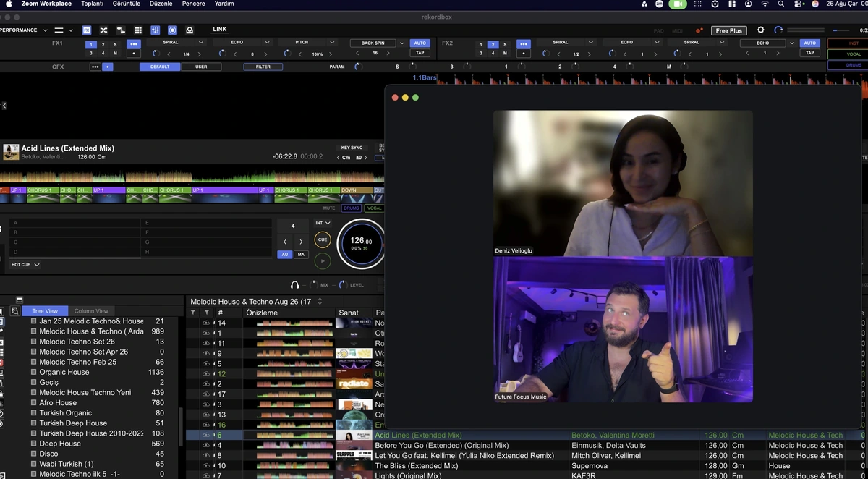Image resolution: width=868 pixels, height=479 pixels.
Task: Enable FX1 AUTO beat button
Action: pos(420,43)
